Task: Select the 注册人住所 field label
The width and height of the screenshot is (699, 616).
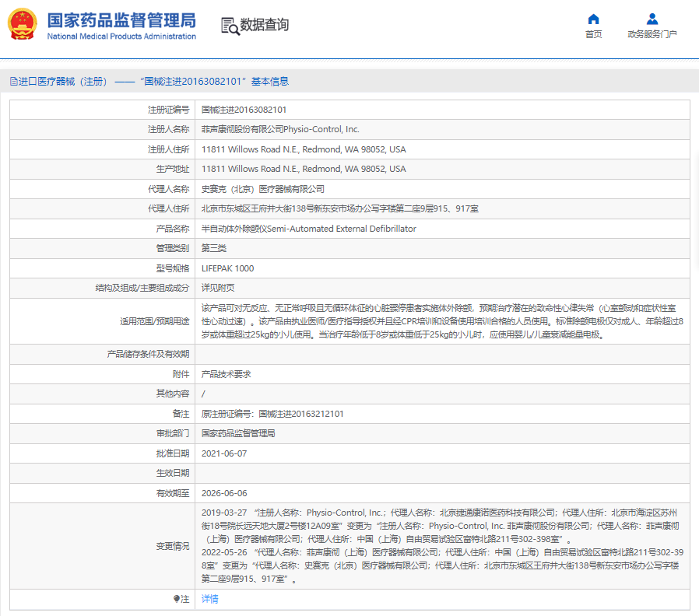Action: pos(168,149)
